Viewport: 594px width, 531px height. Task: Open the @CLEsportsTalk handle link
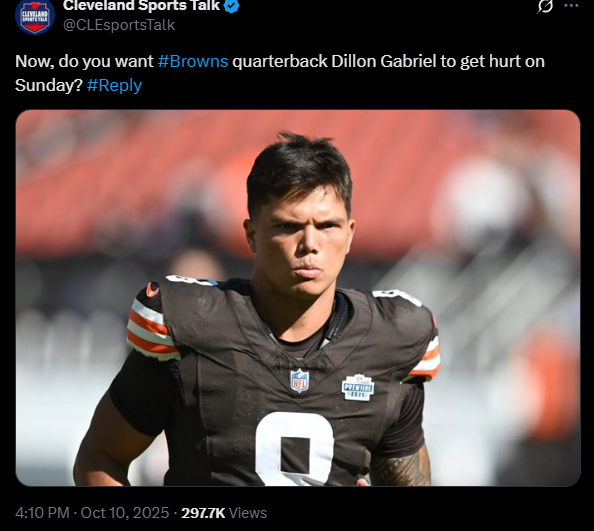click(119, 25)
